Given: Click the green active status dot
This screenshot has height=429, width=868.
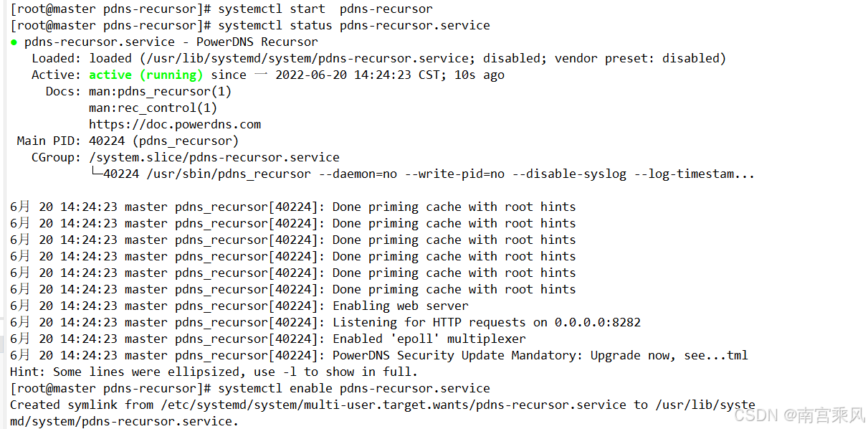Looking at the screenshot, I should 14,42.
